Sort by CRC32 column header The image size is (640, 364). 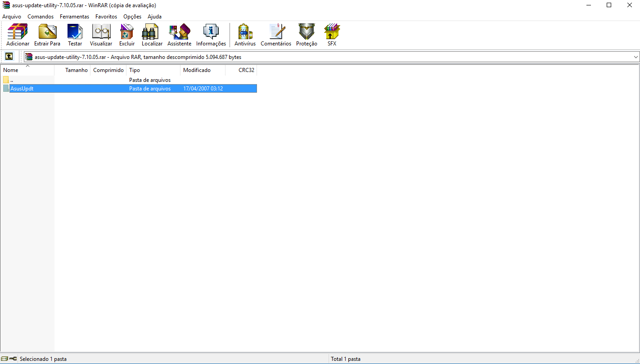tap(241, 70)
